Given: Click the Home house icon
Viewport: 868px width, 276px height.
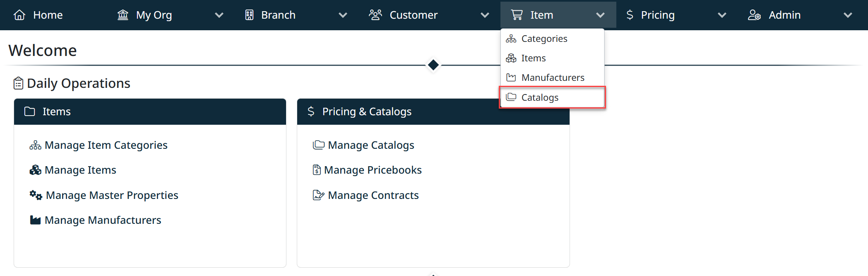Looking at the screenshot, I should 19,15.
